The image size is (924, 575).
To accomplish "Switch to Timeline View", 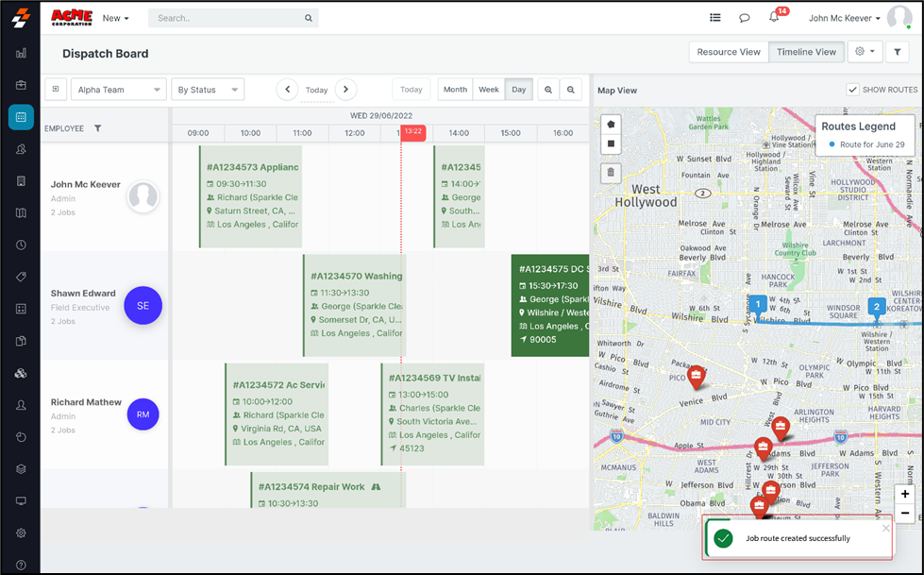I will click(806, 52).
